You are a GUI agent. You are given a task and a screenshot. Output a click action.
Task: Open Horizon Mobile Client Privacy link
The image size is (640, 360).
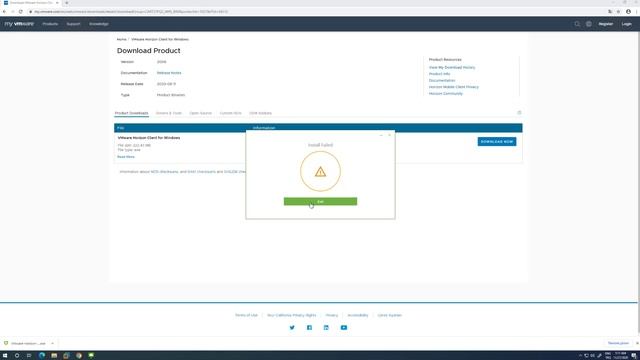[x=453, y=87]
